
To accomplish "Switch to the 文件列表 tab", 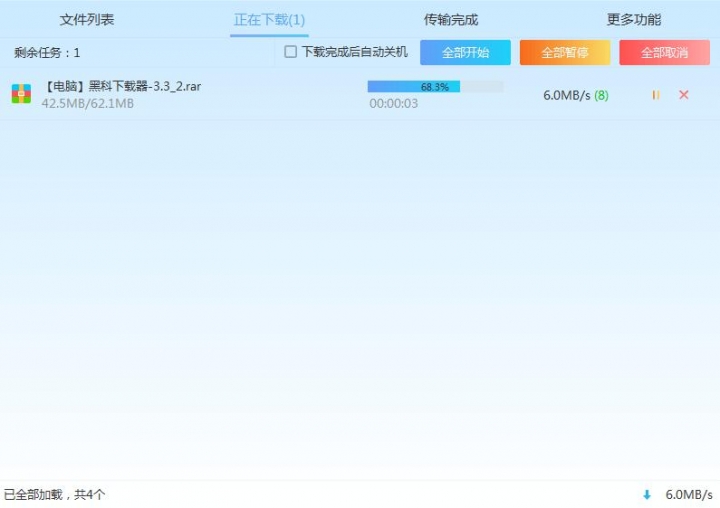I will [x=87, y=19].
